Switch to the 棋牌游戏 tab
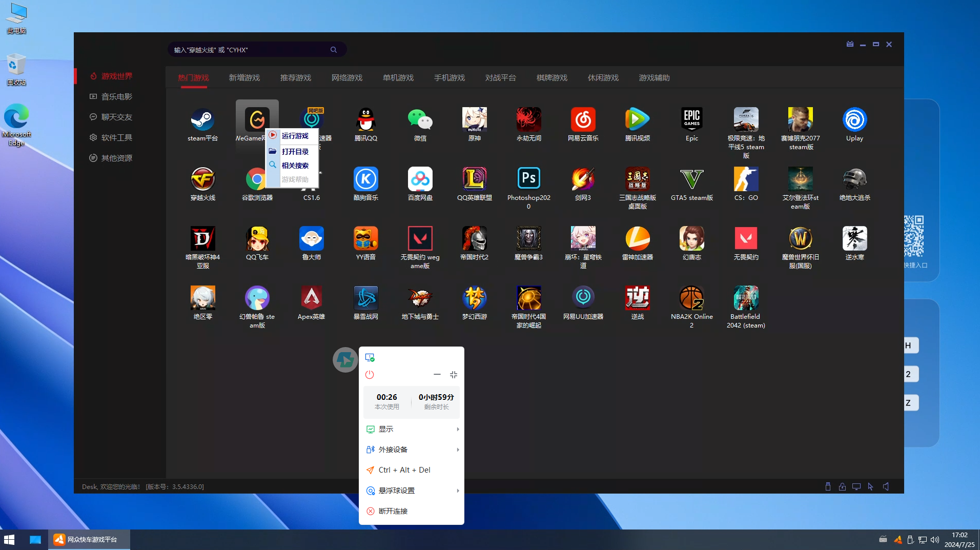The image size is (980, 550). 552,78
